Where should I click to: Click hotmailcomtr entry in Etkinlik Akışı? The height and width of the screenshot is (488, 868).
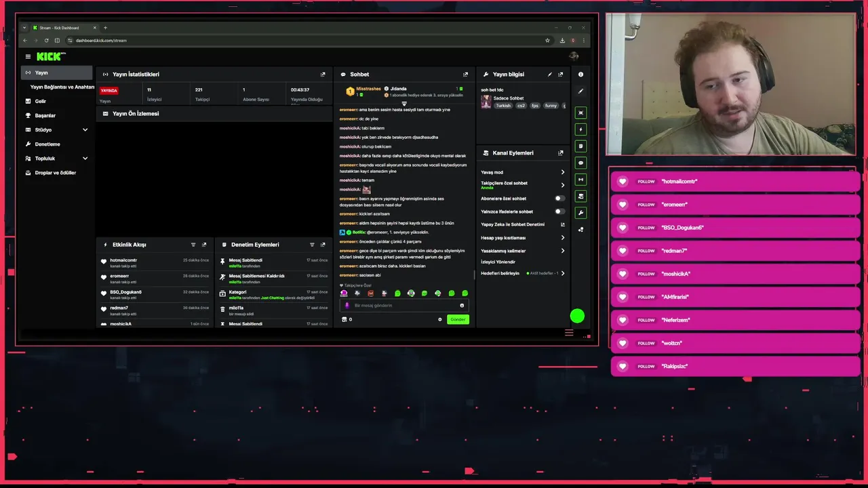click(x=156, y=262)
